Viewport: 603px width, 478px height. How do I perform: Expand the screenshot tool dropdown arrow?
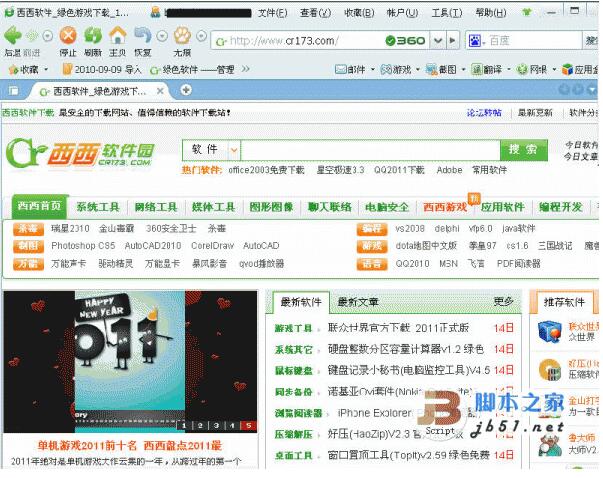click(463, 70)
